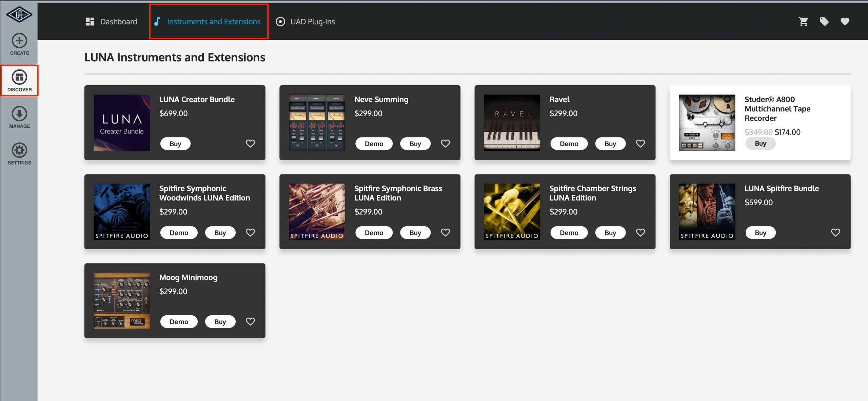This screenshot has width=868, height=401.
Task: Buy the Neve Summing extension
Action: pyautogui.click(x=415, y=144)
